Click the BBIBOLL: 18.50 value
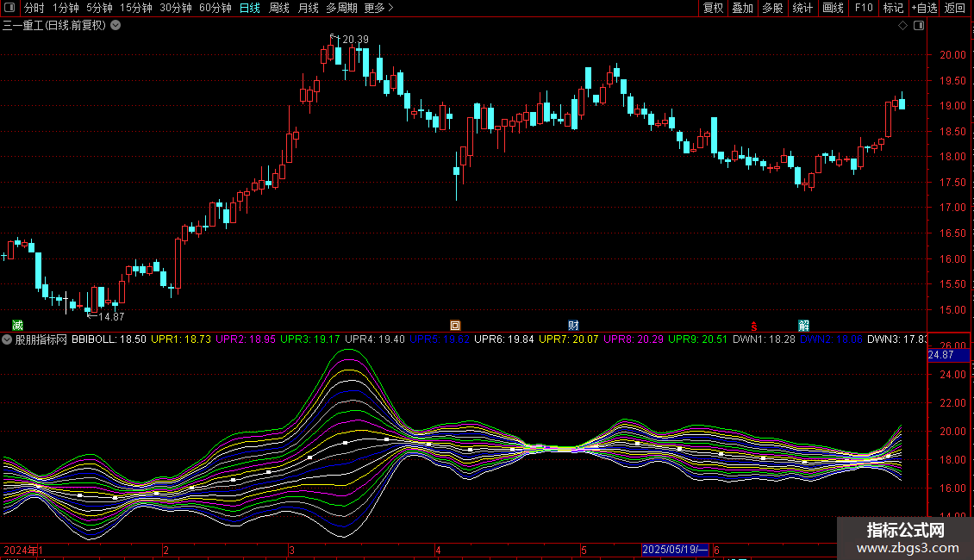974x560 pixels. pyautogui.click(x=109, y=339)
